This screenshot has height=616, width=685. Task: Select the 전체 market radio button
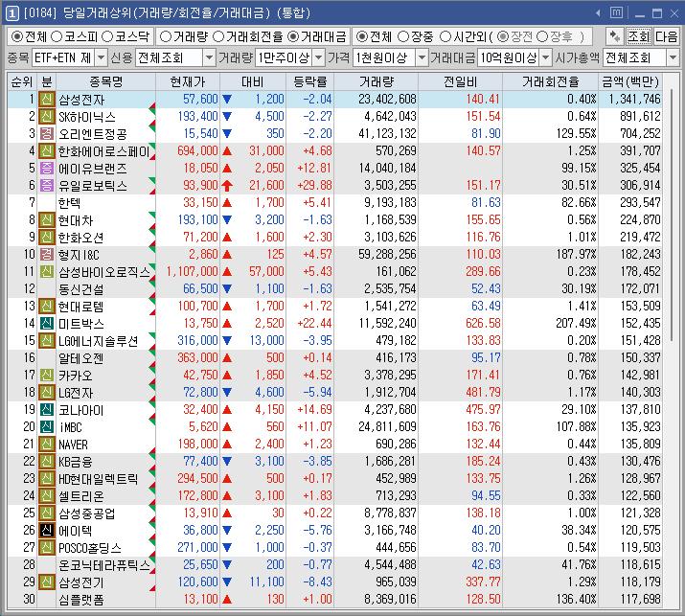17,36
